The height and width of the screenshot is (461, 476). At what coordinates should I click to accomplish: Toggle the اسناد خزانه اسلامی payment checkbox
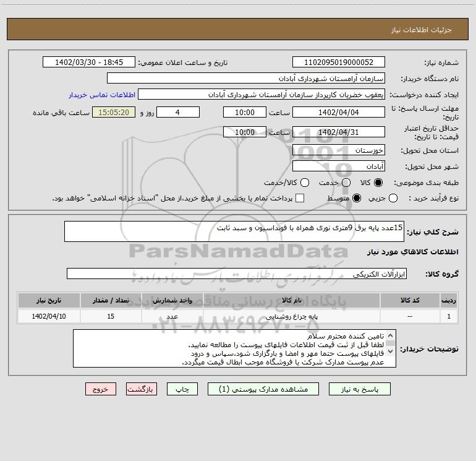pyautogui.click(x=300, y=198)
